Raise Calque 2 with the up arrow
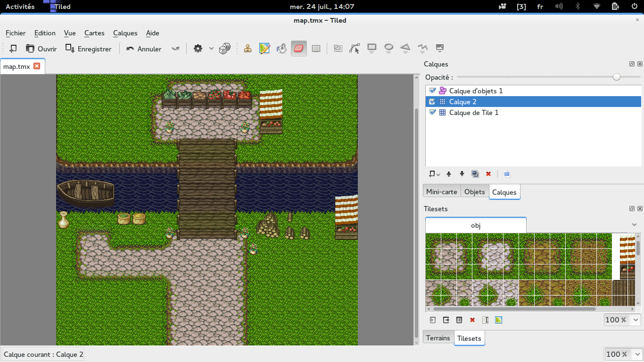 [448, 174]
